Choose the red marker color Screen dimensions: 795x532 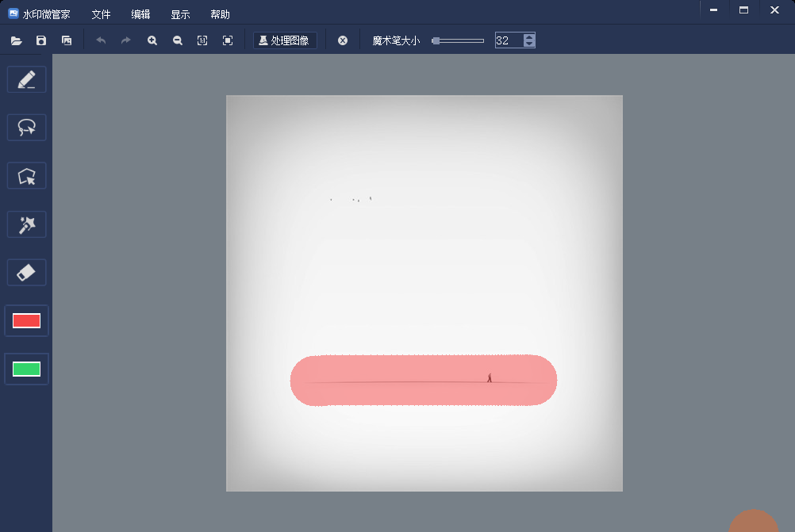coord(26,321)
